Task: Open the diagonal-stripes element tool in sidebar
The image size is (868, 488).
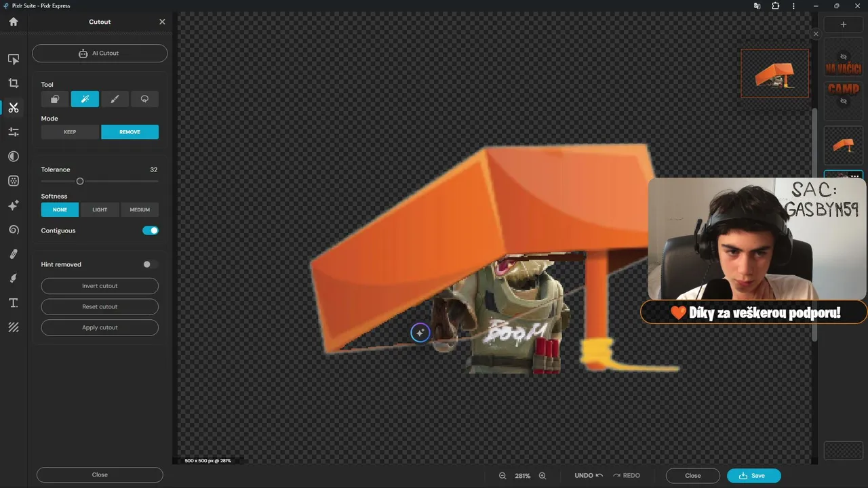Action: coord(14,327)
